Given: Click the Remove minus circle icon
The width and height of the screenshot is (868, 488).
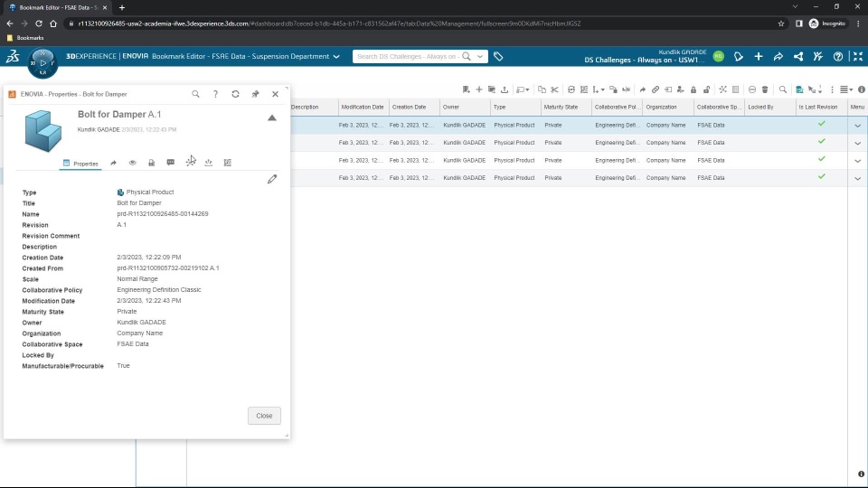Looking at the screenshot, I should (x=752, y=89).
